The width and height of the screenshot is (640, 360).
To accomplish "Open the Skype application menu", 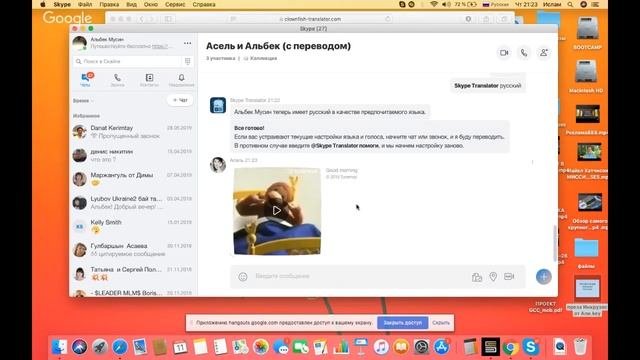I will coord(62,4).
